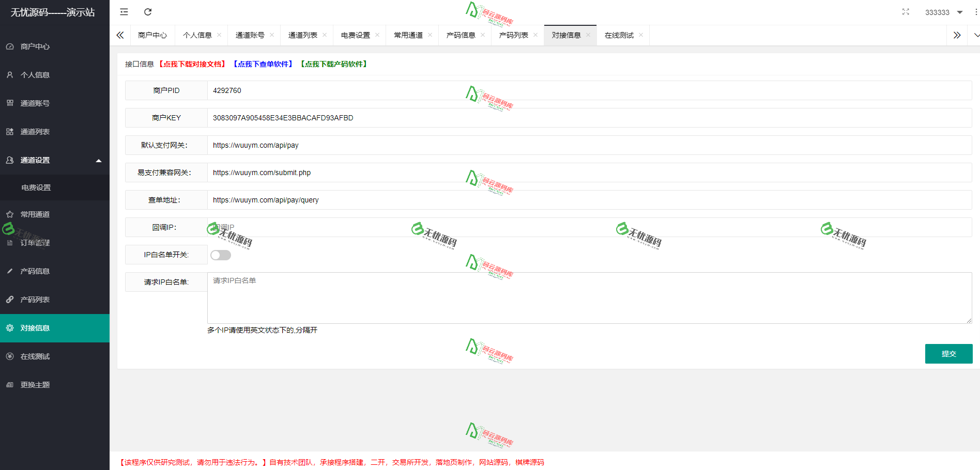Collapse the 通道设置 section chevron

99,160
